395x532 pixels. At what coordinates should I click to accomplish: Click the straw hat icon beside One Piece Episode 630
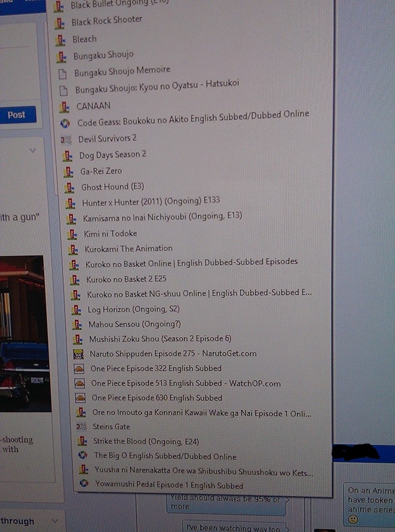click(x=80, y=398)
